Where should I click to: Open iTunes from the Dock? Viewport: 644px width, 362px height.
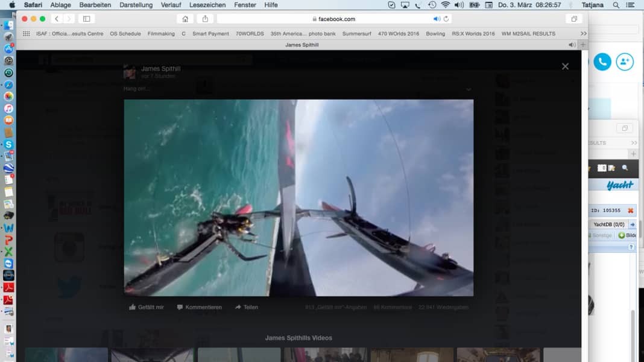click(8, 109)
